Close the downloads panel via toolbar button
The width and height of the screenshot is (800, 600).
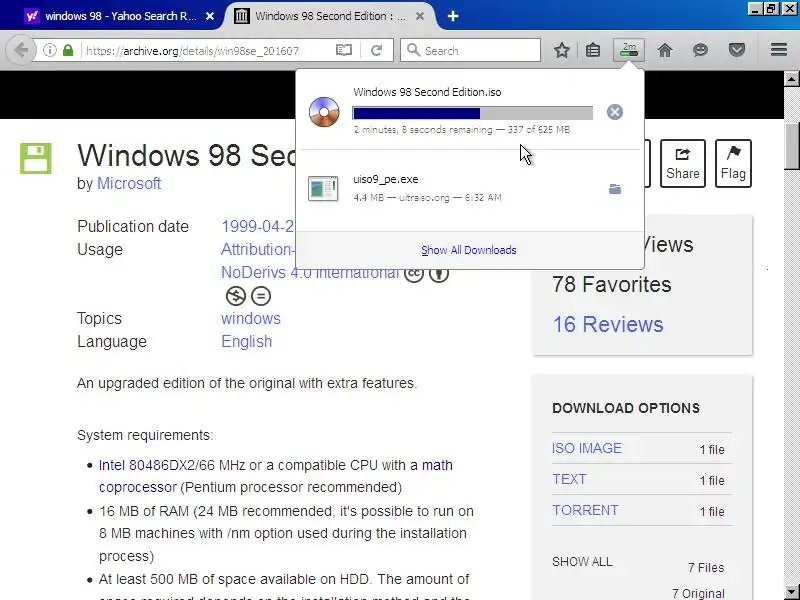tap(629, 50)
